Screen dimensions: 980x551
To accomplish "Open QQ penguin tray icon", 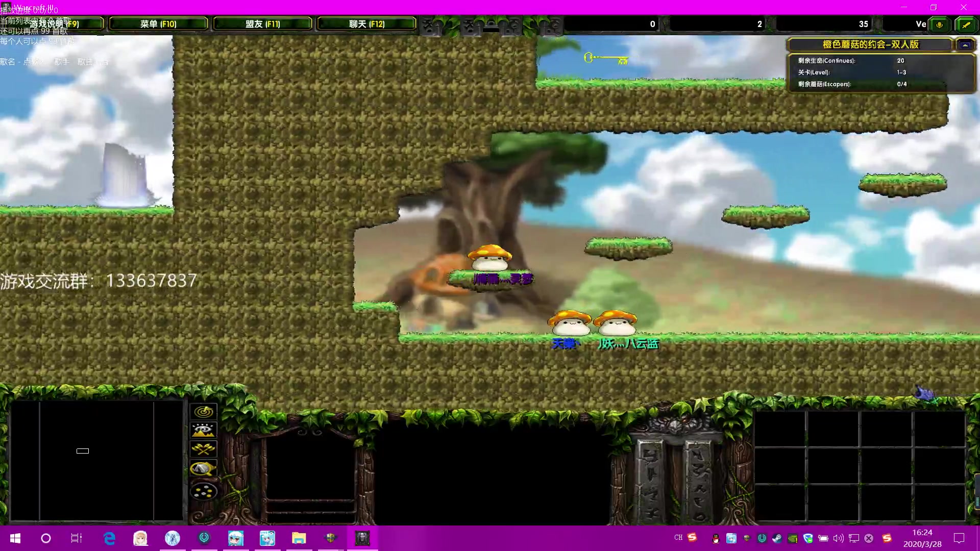I will 716,538.
